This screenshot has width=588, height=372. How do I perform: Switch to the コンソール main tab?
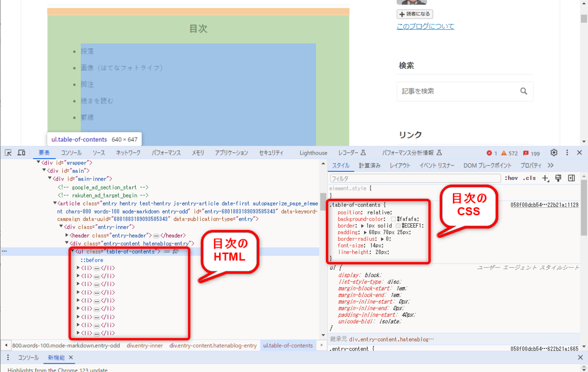[72, 153]
